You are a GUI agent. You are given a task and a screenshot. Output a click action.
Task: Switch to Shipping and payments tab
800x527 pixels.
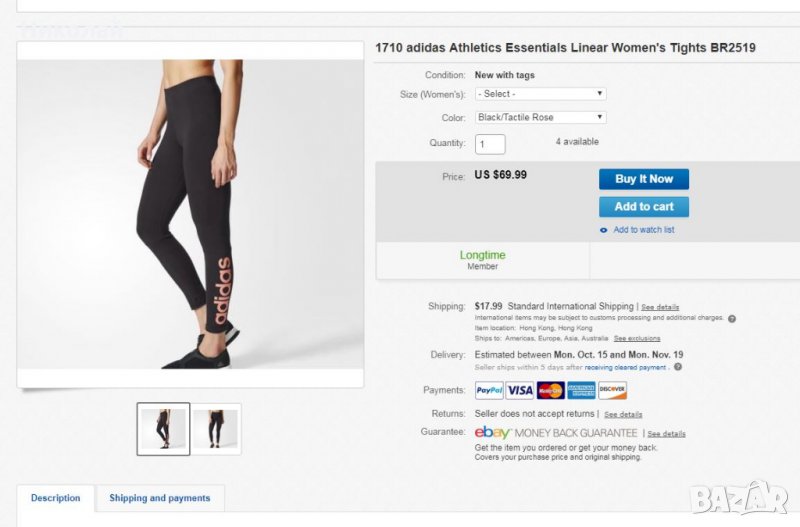[x=160, y=498]
